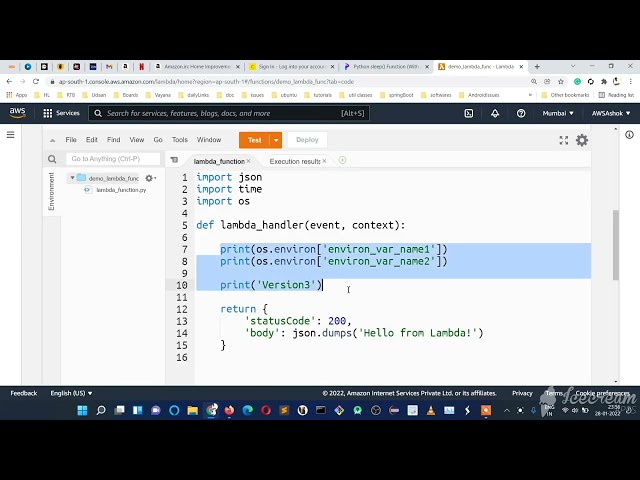Image resolution: width=640 pixels, height=480 pixels.
Task: Open the Other bookmarks folder
Action: click(565, 95)
